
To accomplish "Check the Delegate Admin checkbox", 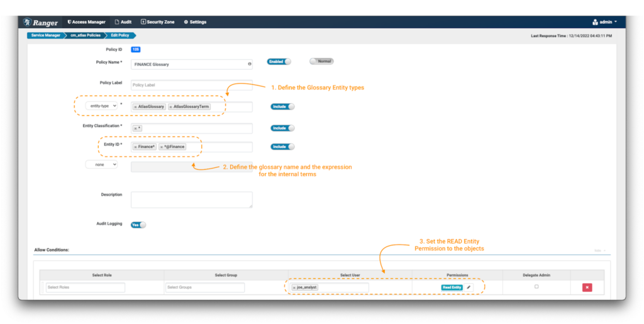I will click(536, 286).
